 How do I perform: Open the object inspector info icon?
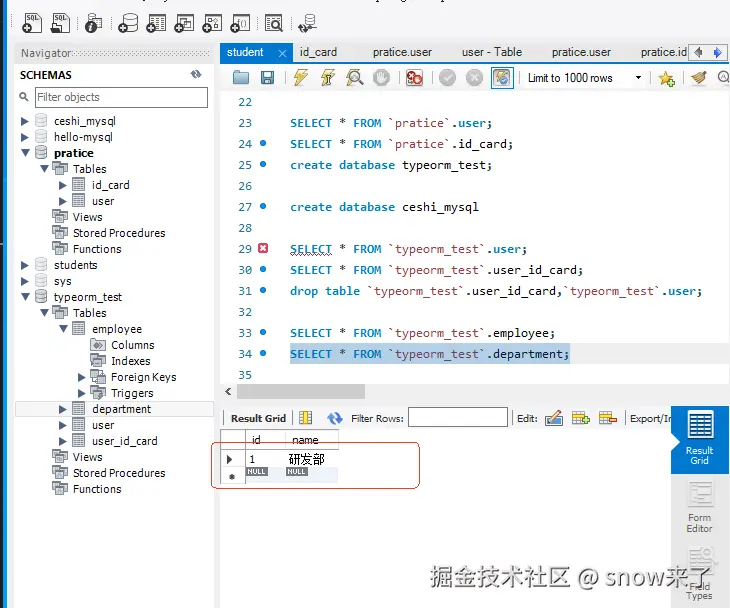[93, 23]
